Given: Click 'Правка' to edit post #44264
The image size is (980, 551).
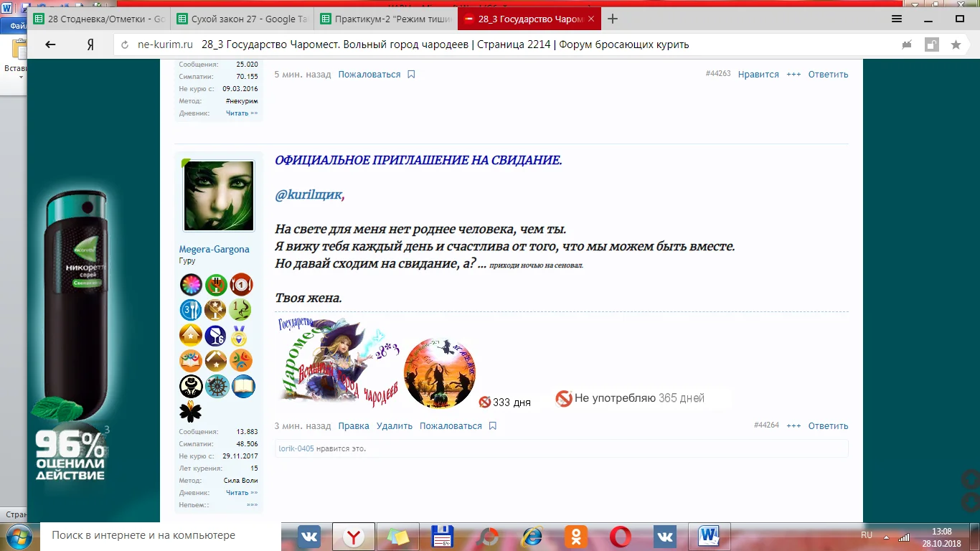Looking at the screenshot, I should tap(354, 426).
